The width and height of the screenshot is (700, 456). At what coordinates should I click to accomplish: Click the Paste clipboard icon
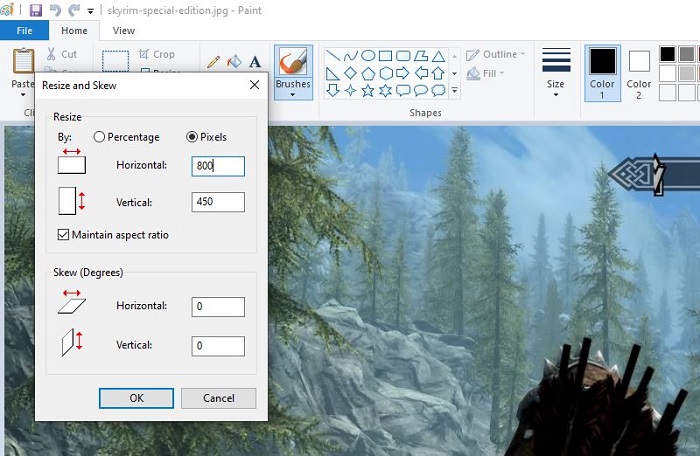tap(23, 61)
